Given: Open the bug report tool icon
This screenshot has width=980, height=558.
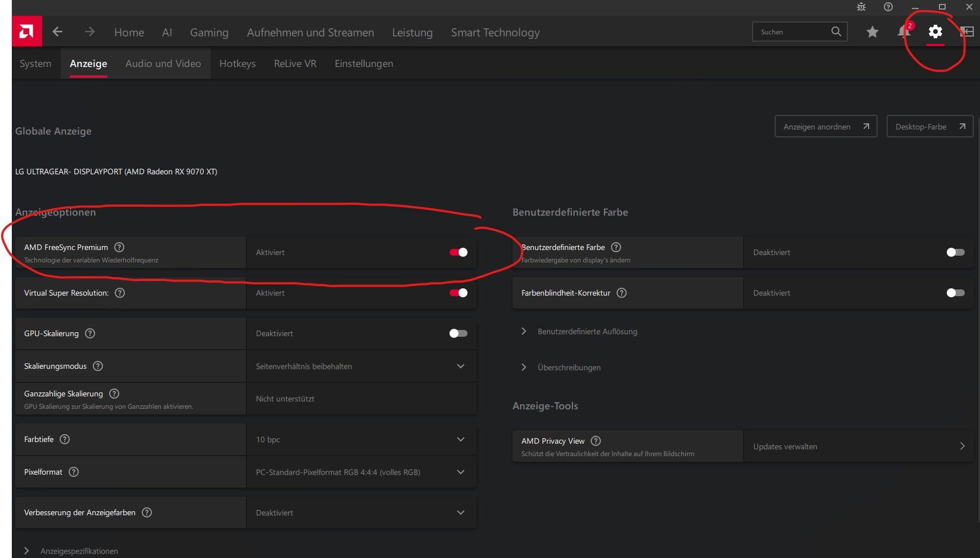Looking at the screenshot, I should 861,7.
